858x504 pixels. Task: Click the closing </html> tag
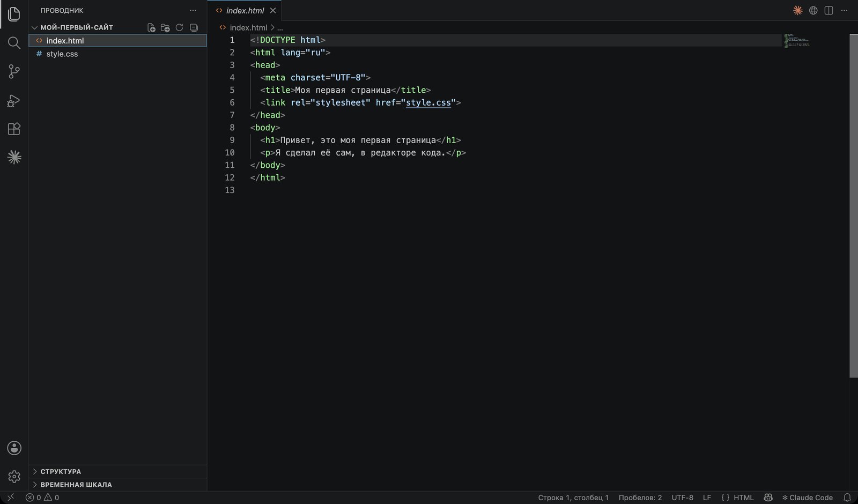point(268,177)
